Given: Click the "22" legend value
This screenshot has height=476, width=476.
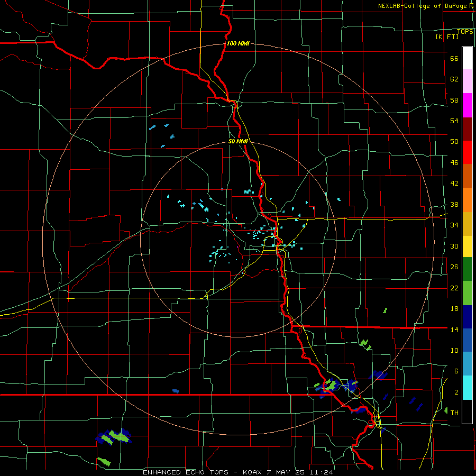Looking at the screenshot, I should click(x=454, y=288).
